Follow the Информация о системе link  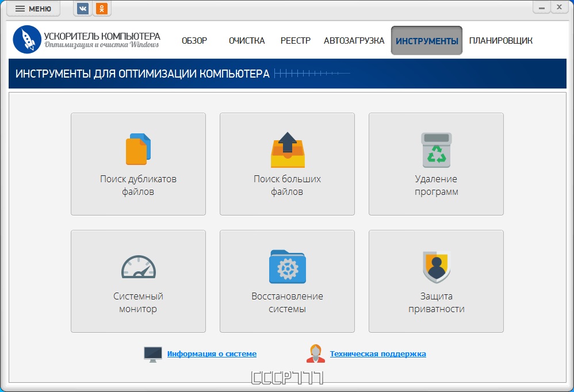[212, 354]
